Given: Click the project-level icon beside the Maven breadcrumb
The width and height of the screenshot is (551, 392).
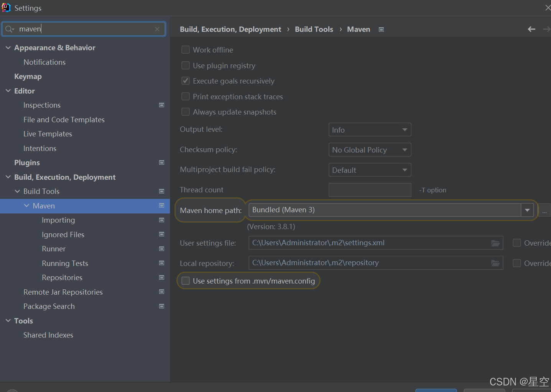Looking at the screenshot, I should (x=381, y=30).
